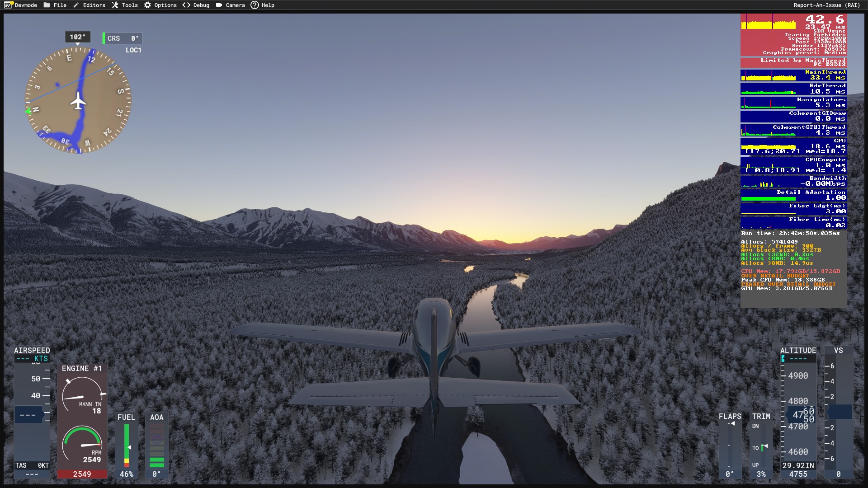This screenshot has width=868, height=488.
Task: Click the RPM gauge reading 2549
Action: [83, 445]
